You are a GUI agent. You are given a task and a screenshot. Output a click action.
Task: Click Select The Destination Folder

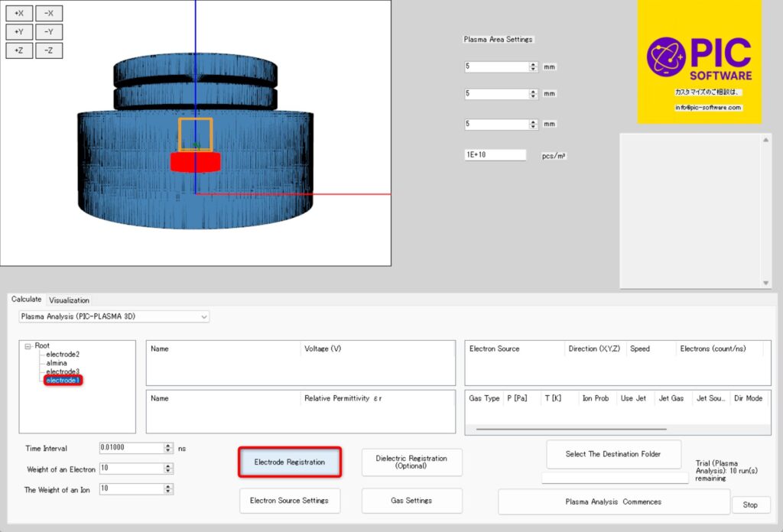pos(613,454)
